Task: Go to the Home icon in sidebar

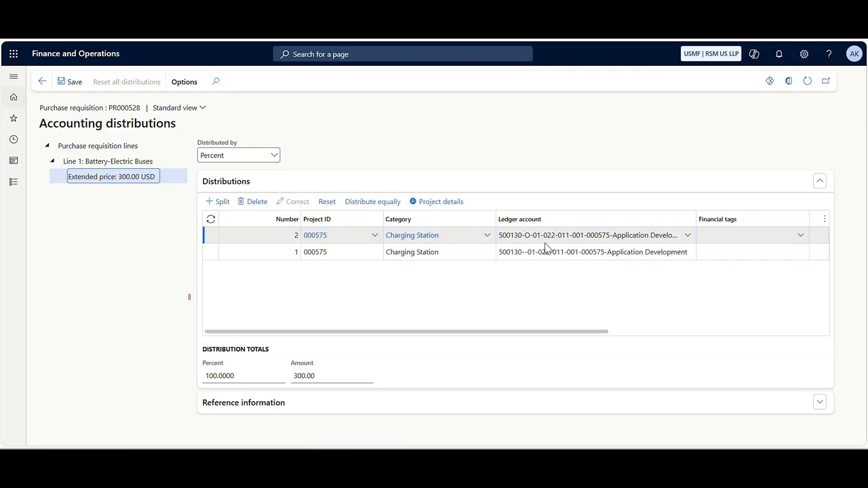Action: 14,97
